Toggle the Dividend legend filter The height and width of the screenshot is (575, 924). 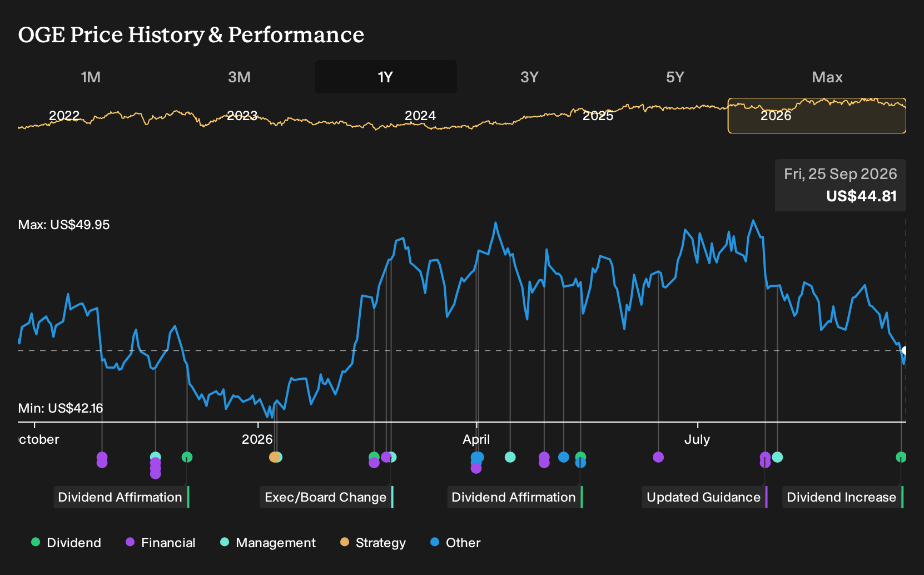[x=66, y=543]
